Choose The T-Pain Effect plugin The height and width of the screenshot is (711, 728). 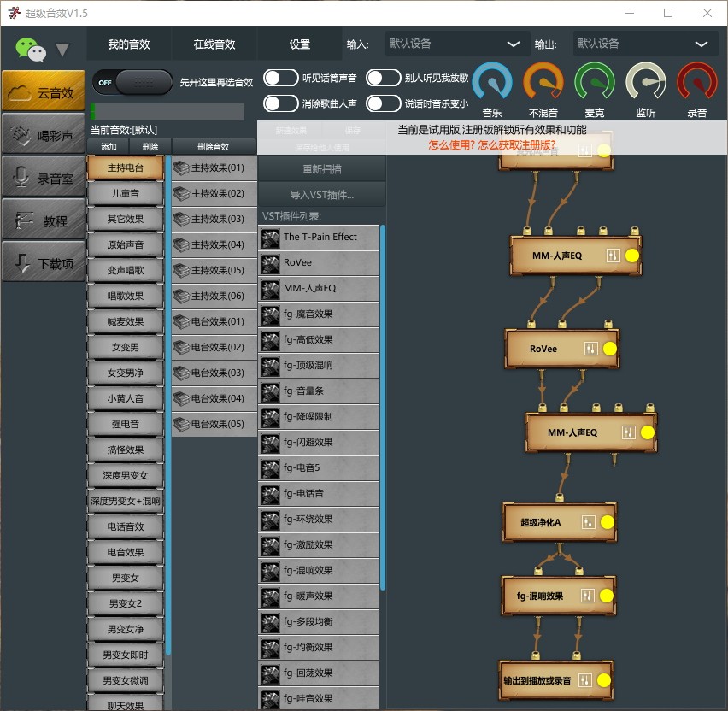tap(319, 237)
